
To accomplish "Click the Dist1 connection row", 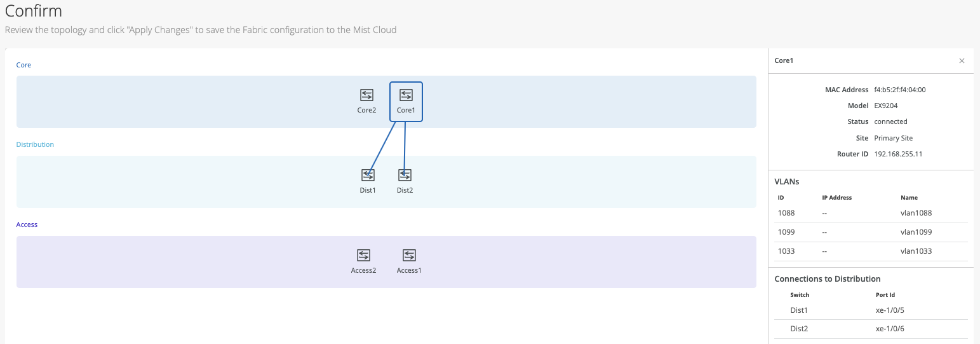I will point(871,310).
